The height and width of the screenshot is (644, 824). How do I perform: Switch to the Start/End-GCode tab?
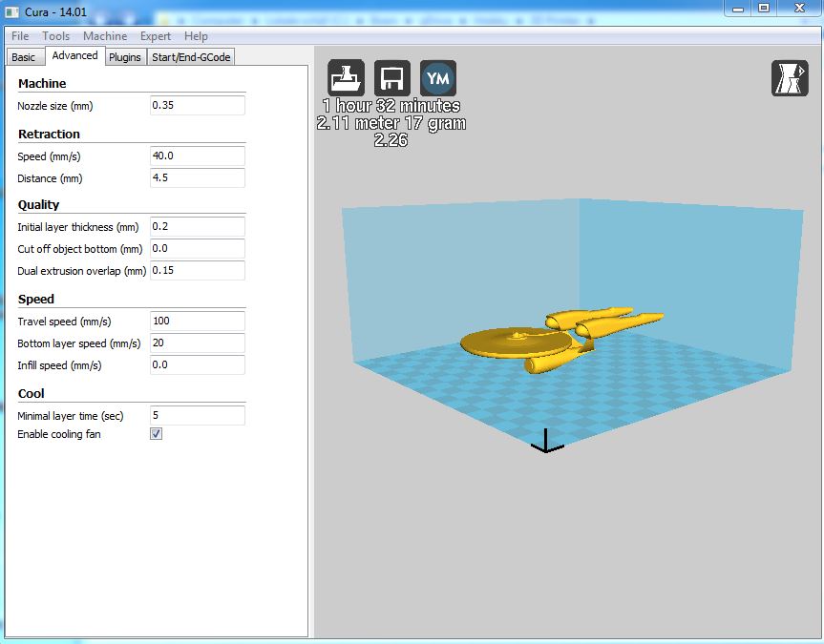(191, 57)
